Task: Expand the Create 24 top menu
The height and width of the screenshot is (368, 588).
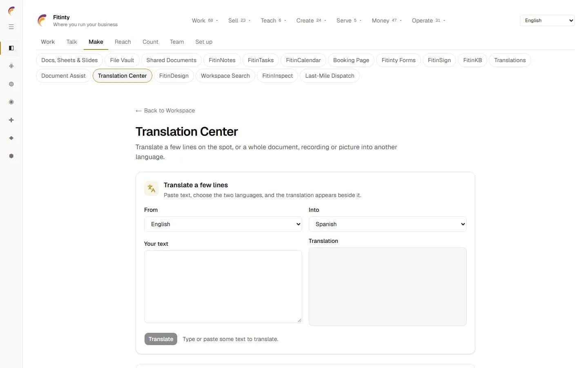Action: (x=311, y=20)
